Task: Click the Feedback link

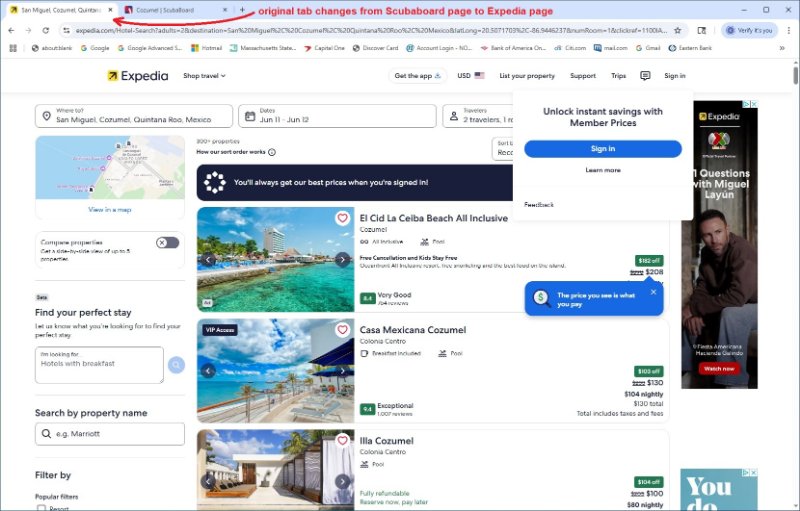Action: (538, 205)
